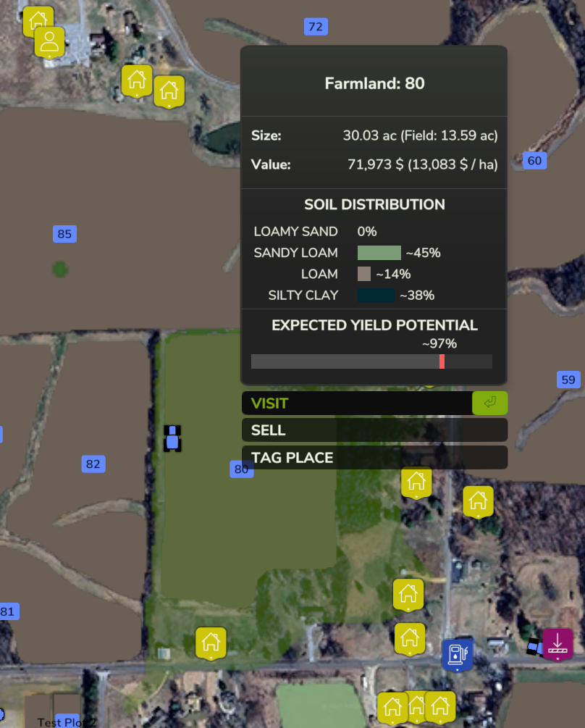Viewport: 585px width, 728px height.
Task: Select the blue fuel station icon
Action: [x=457, y=654]
